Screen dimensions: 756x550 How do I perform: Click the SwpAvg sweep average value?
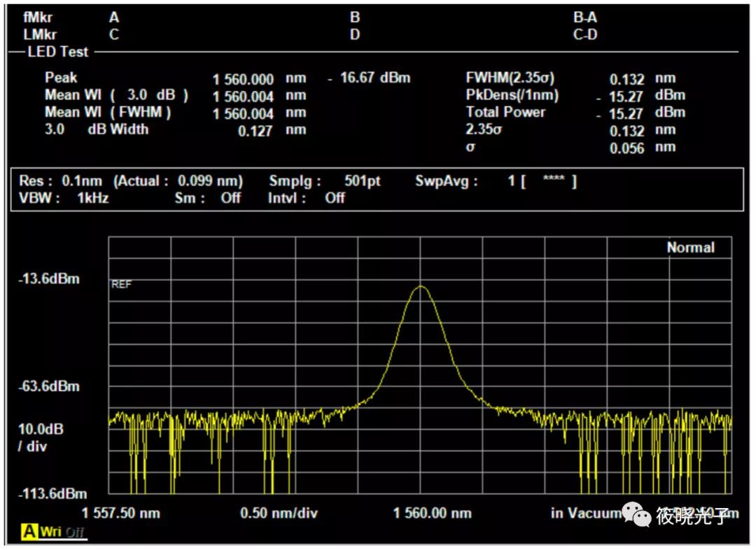click(x=542, y=181)
